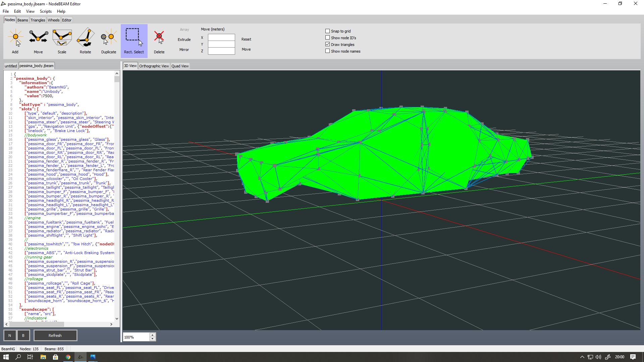Decrease zoom percentage with down arrow
Viewport: 644px width, 362px height.
[153, 339]
